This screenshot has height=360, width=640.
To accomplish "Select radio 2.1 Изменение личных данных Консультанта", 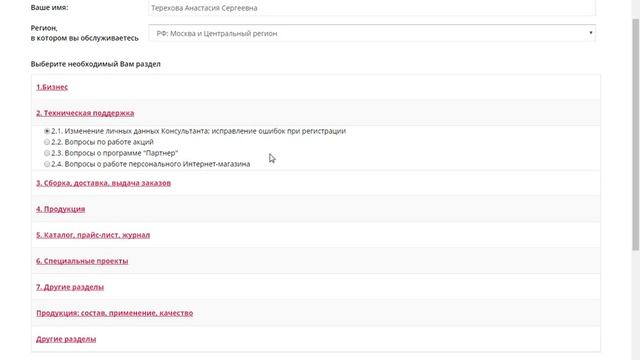I will 47,131.
